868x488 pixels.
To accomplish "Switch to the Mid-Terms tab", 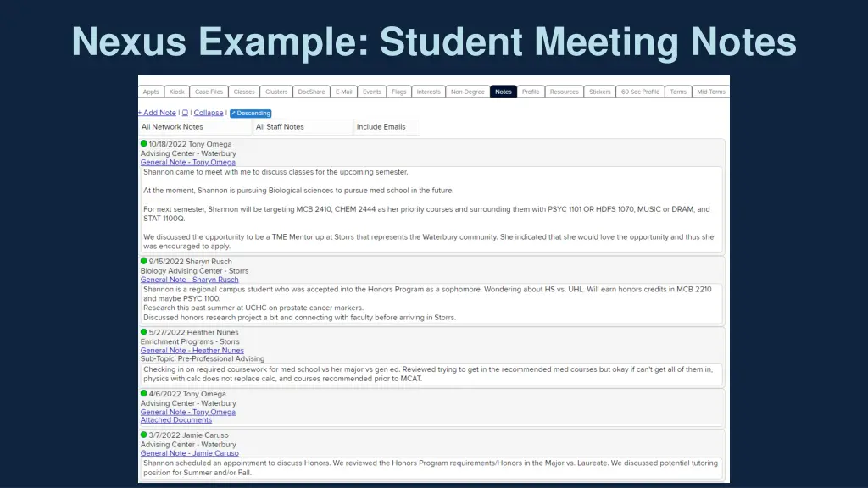I will (x=711, y=91).
